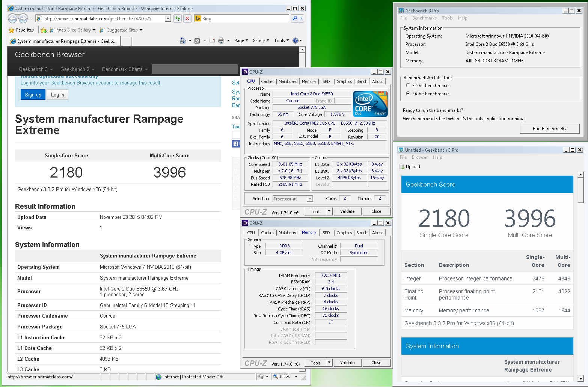
Task: Click the Facebook share icon
Action: pyautogui.click(x=236, y=144)
